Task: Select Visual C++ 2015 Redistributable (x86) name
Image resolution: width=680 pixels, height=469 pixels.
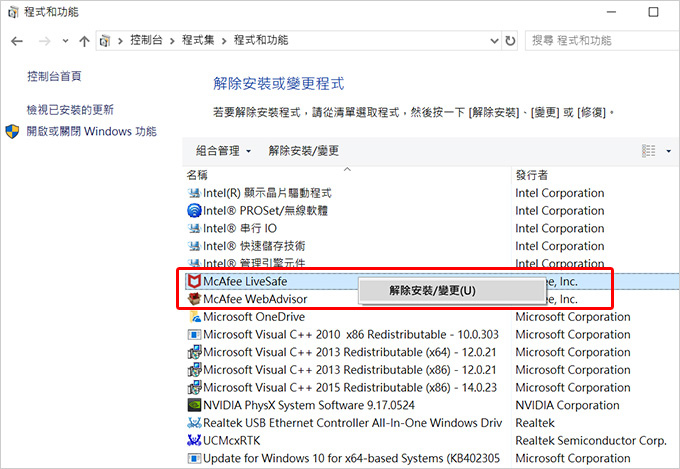Action: (x=350, y=387)
